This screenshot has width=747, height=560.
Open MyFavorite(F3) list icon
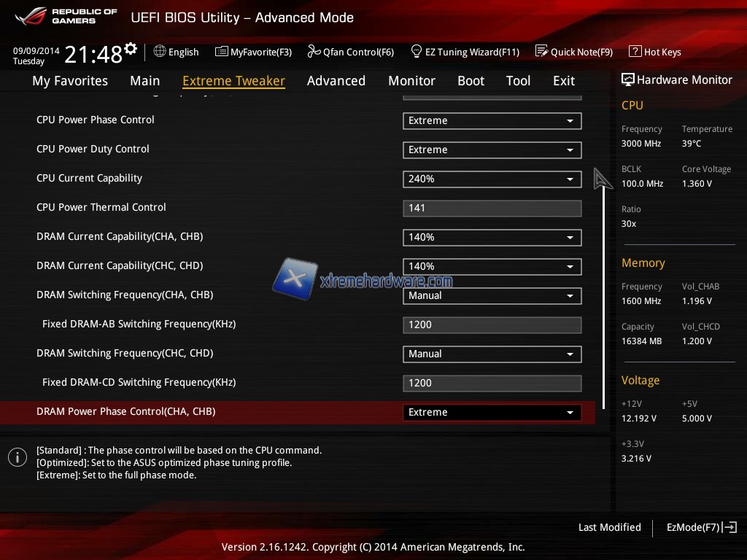pyautogui.click(x=222, y=52)
